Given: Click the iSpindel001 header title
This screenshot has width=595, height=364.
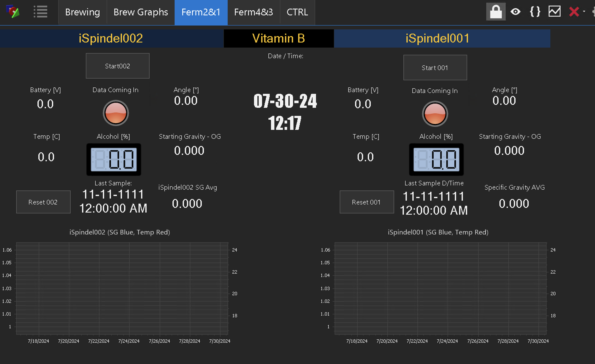Looking at the screenshot, I should [x=437, y=38].
